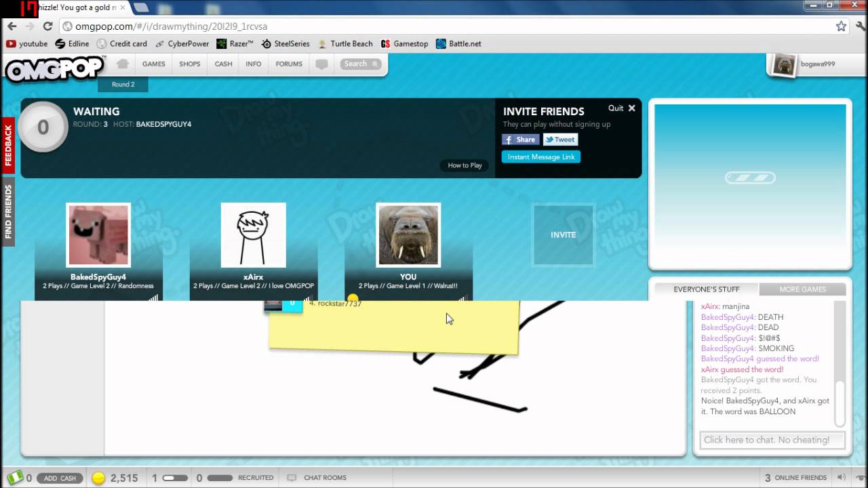
Task: Click the ADD CASH button
Action: click(x=60, y=478)
